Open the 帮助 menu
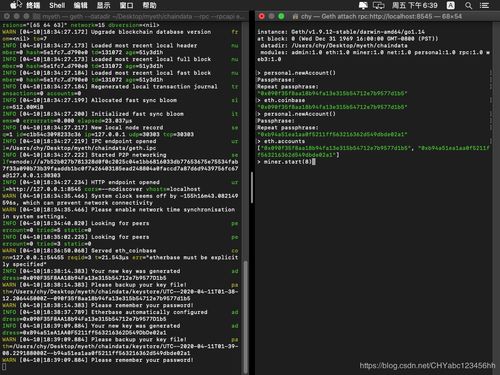The width and height of the screenshot is (500, 375). [149, 5]
